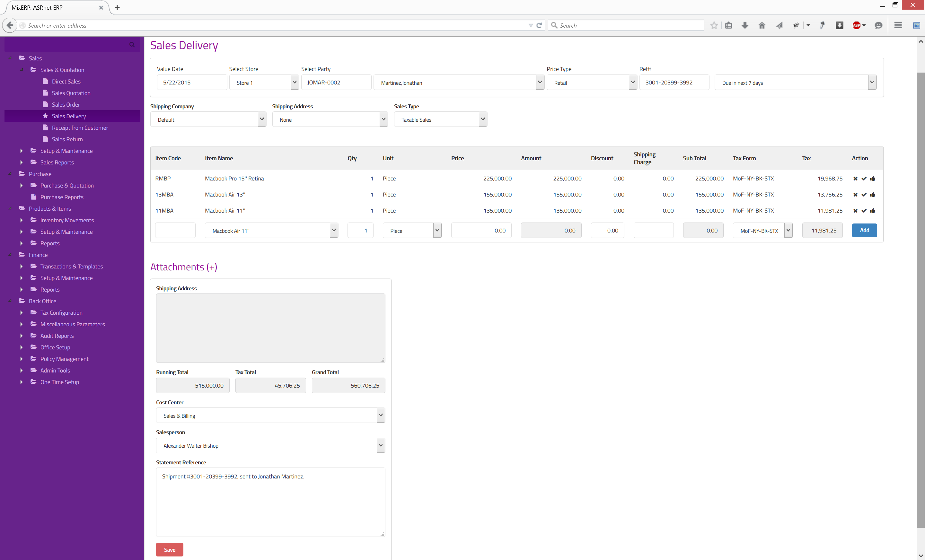Click the red Save button
The height and width of the screenshot is (560, 925).
[169, 549]
